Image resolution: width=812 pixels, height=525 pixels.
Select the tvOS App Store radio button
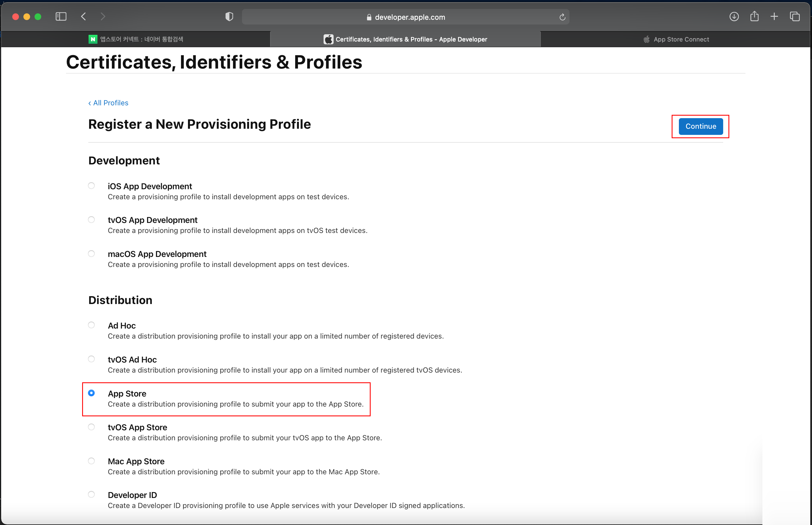point(91,427)
